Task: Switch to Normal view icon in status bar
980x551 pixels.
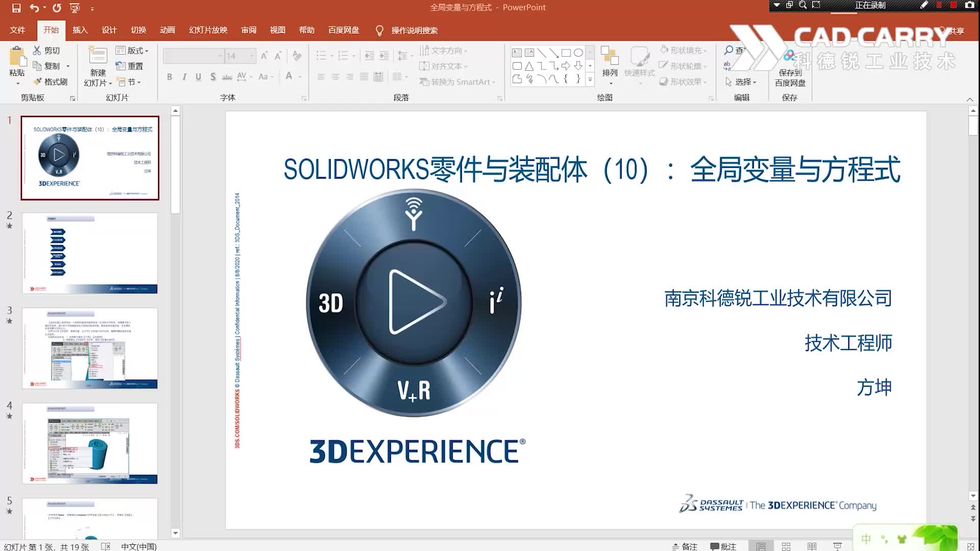Action: pyautogui.click(x=761, y=546)
